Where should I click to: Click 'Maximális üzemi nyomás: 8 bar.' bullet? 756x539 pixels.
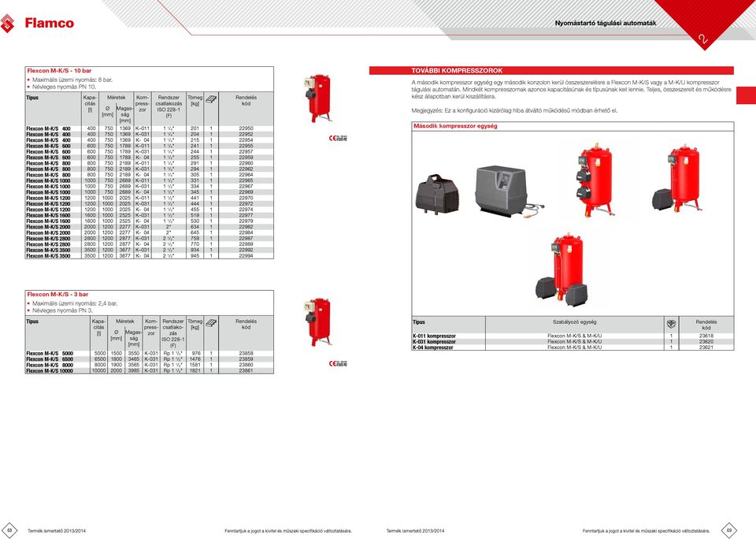click(x=72, y=80)
